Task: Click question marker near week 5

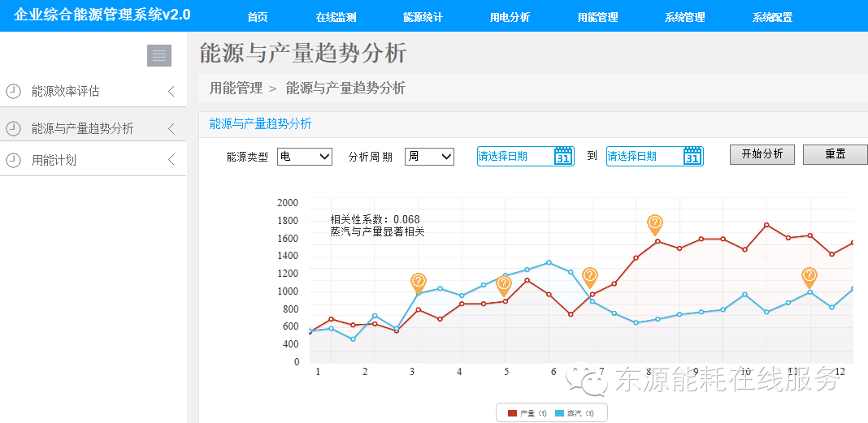Action: click(x=504, y=283)
